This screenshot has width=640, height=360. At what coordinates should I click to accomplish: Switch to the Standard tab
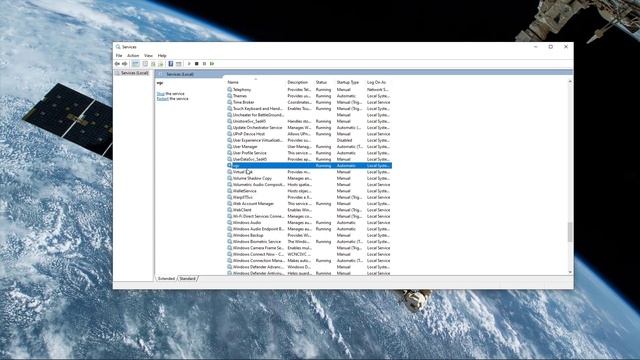tap(187, 278)
